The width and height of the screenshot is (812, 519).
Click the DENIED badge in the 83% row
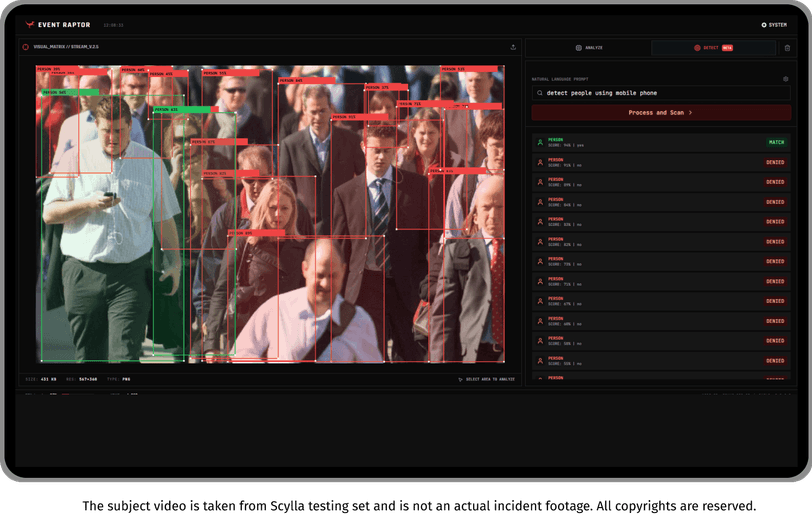pos(775,222)
